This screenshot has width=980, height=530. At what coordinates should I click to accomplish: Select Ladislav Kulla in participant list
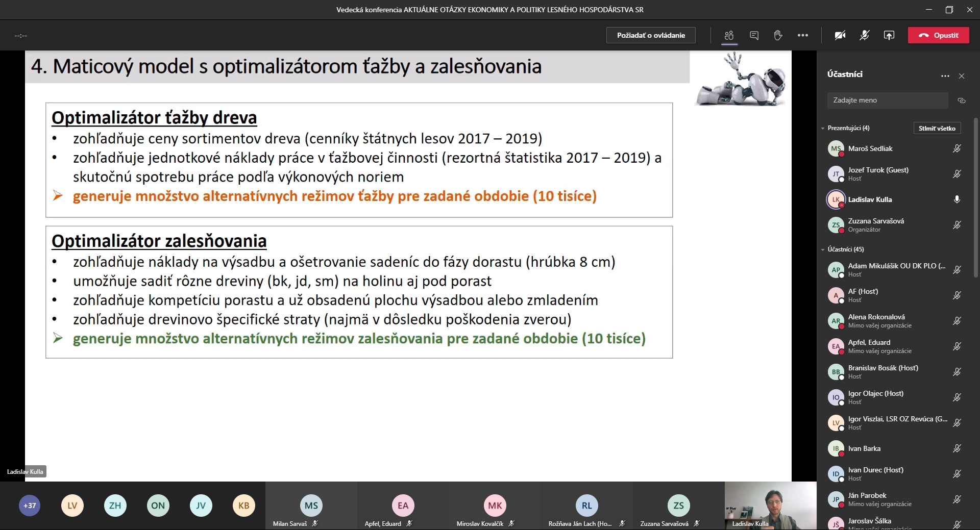tap(870, 199)
